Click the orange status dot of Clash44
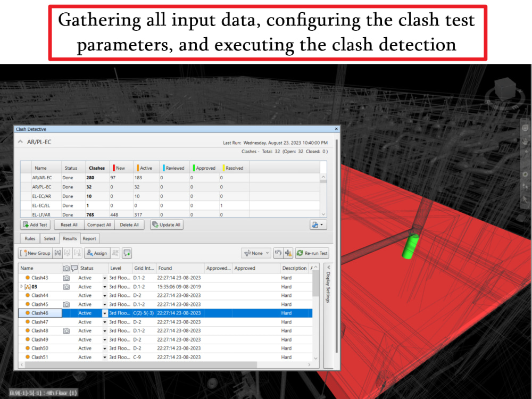Screen dimensions: 532x399 tap(28, 295)
